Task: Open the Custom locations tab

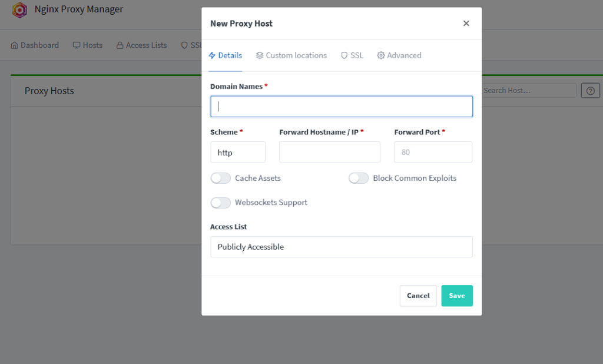Action: coord(292,55)
